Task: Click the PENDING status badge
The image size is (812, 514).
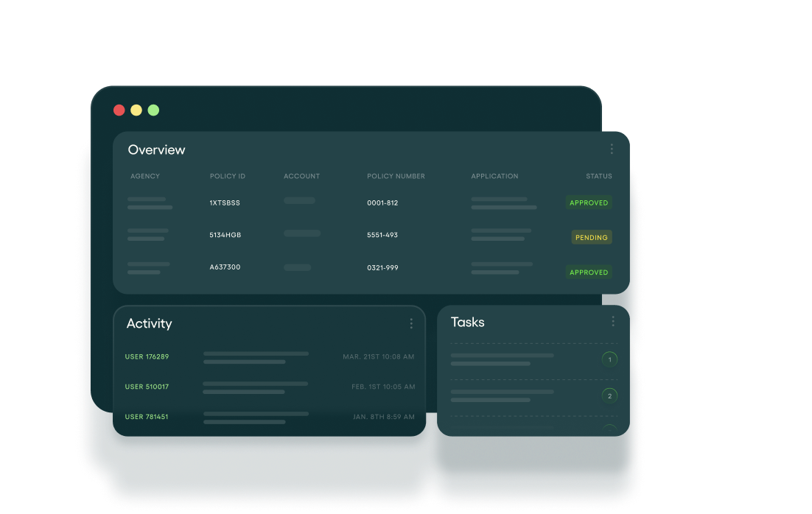Action: [592, 238]
